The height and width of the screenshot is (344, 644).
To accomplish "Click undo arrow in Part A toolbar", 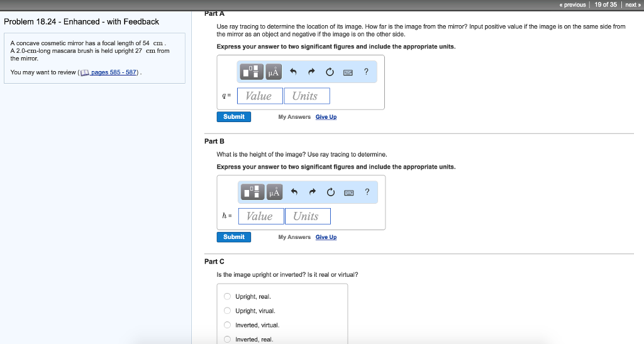I will pos(293,72).
